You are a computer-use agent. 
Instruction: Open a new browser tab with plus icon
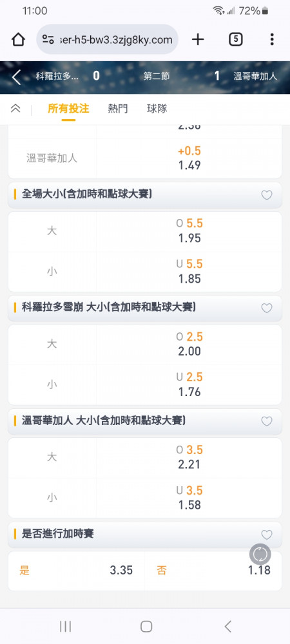pyautogui.click(x=198, y=39)
